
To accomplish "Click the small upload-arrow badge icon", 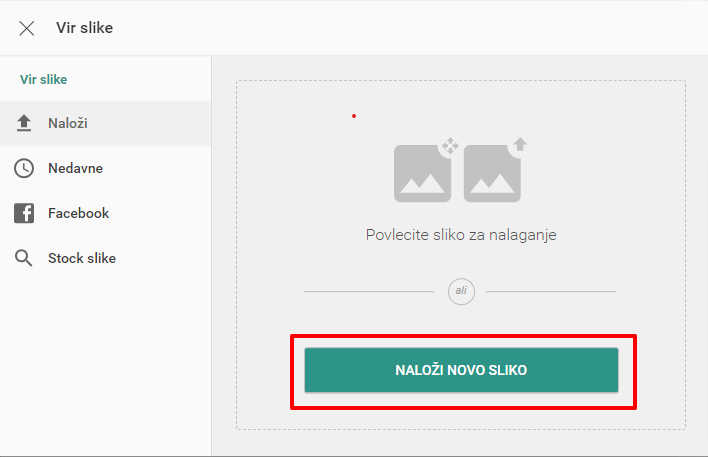I will (x=520, y=144).
